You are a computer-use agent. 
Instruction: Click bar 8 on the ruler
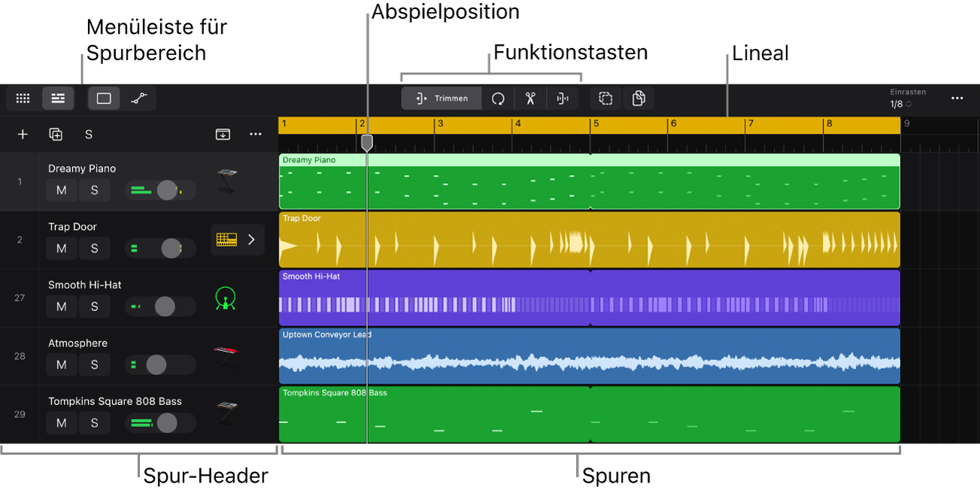pos(829,124)
